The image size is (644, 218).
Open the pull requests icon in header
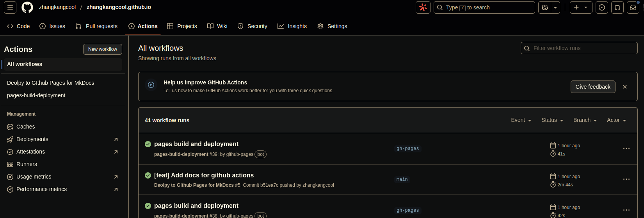[617, 7]
